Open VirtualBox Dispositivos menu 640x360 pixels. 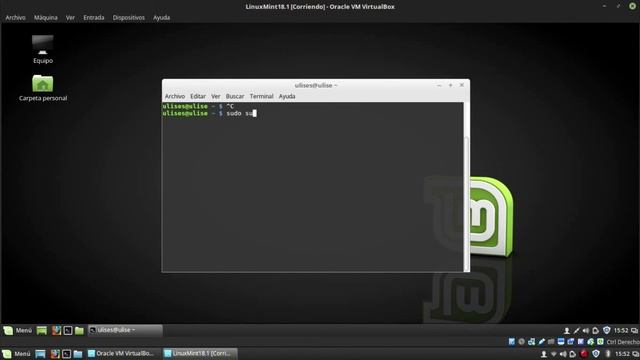[x=129, y=18]
